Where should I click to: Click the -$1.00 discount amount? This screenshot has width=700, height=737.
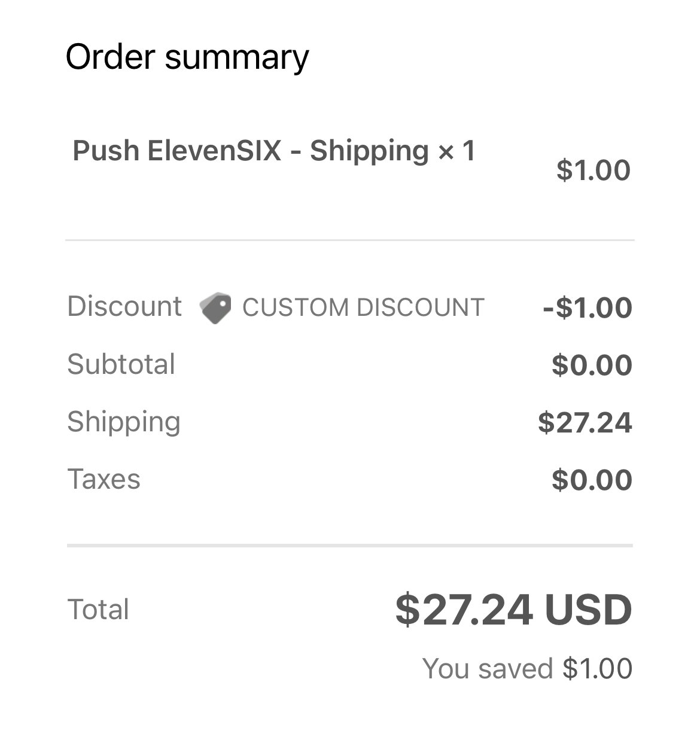click(588, 307)
